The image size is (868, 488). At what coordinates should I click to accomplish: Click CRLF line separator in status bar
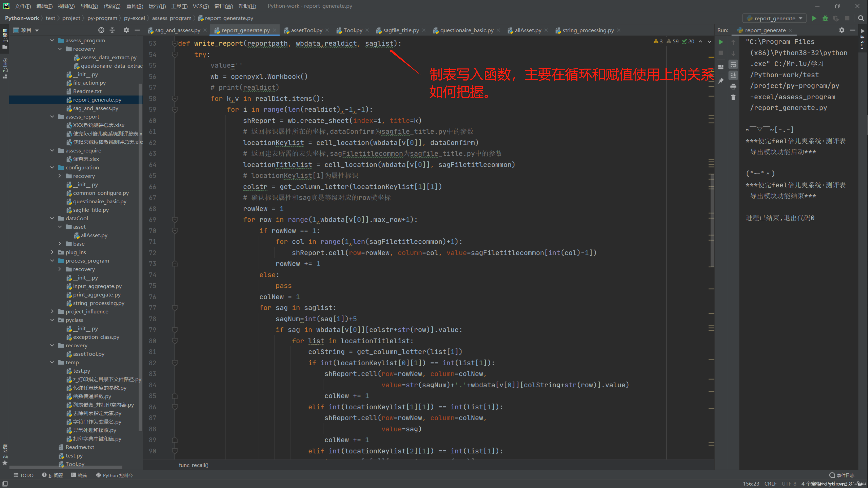click(x=770, y=484)
